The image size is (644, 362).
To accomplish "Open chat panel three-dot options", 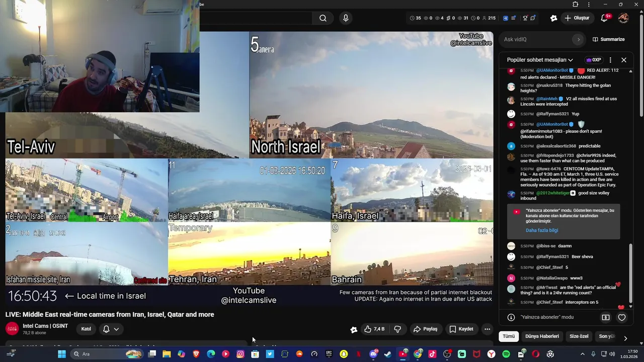I will tap(610, 60).
